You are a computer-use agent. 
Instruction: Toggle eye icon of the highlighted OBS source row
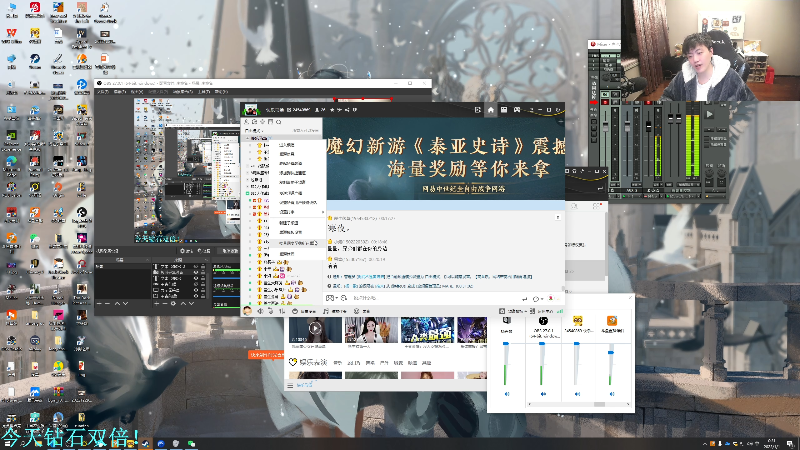(196, 272)
